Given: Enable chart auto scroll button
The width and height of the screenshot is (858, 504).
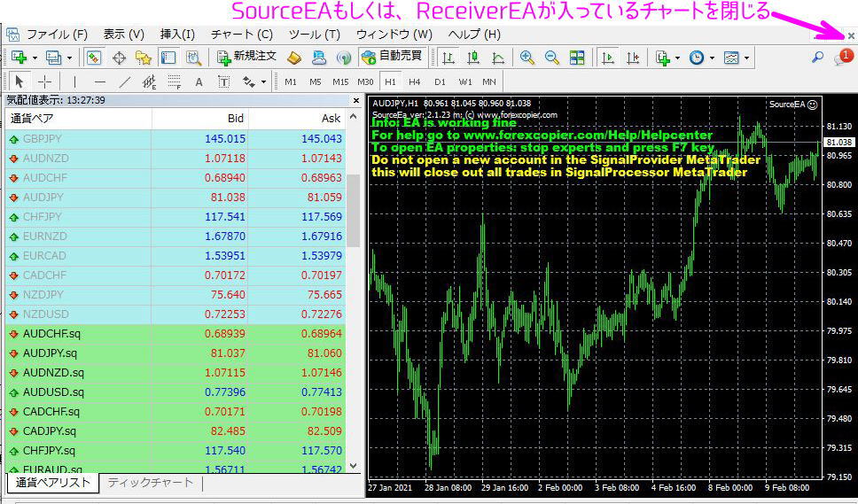Looking at the screenshot, I should point(608,58).
